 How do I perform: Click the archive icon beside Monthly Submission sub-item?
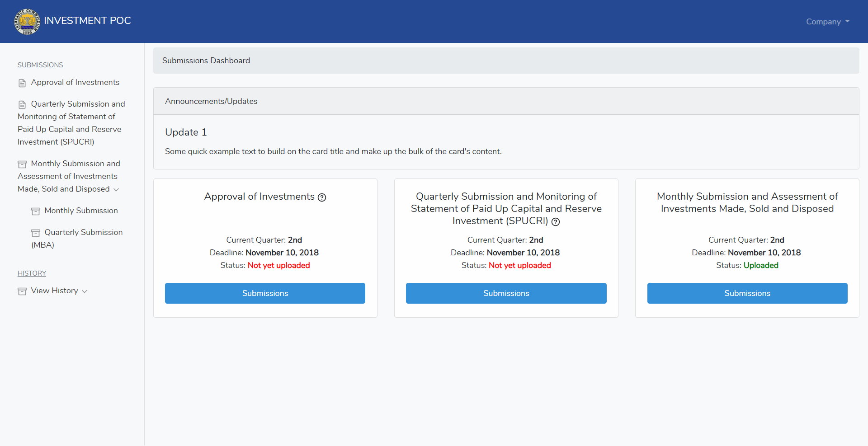pos(36,211)
